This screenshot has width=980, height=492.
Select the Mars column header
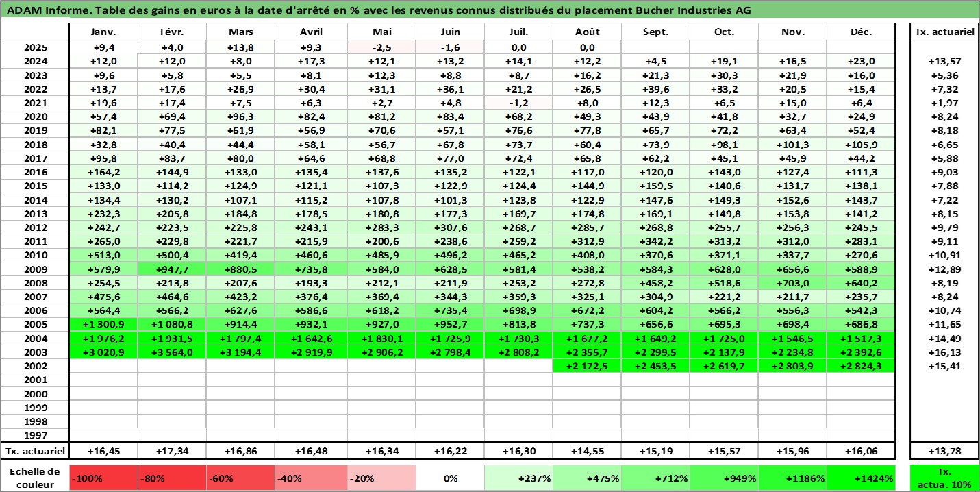pos(241,32)
